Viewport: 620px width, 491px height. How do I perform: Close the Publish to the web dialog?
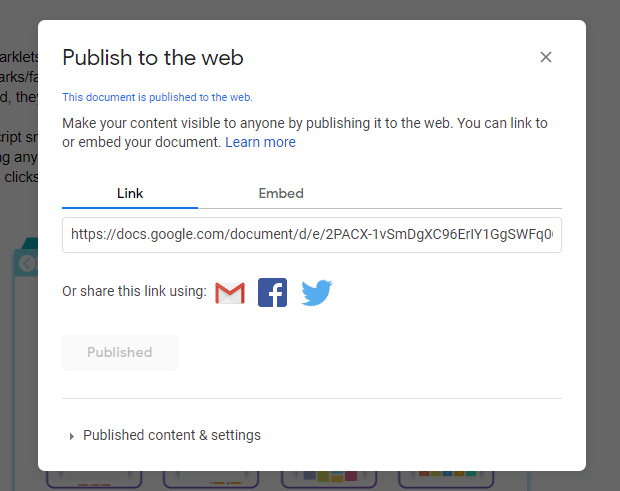click(x=546, y=57)
